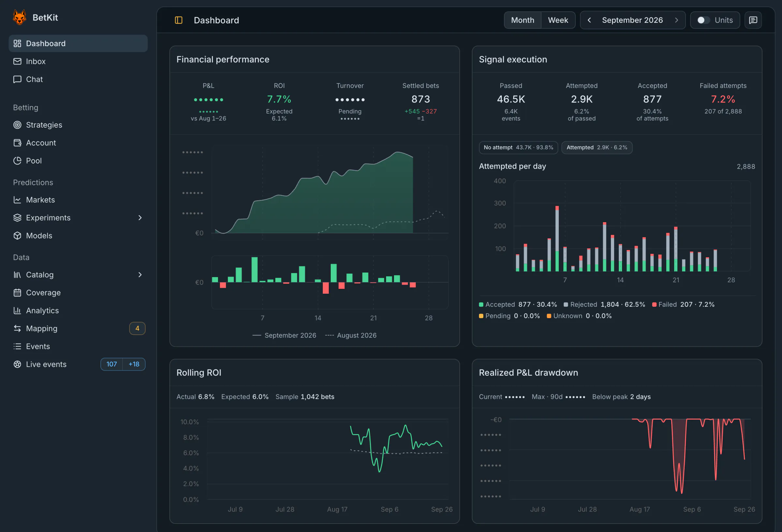Click the gray Rejected legend swatch
This screenshot has width=782, height=532.
(x=566, y=305)
